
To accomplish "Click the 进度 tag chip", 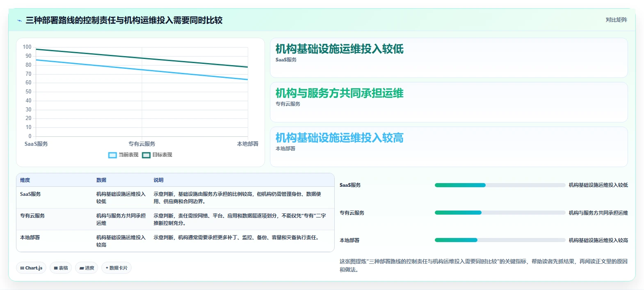I will (x=87, y=268).
